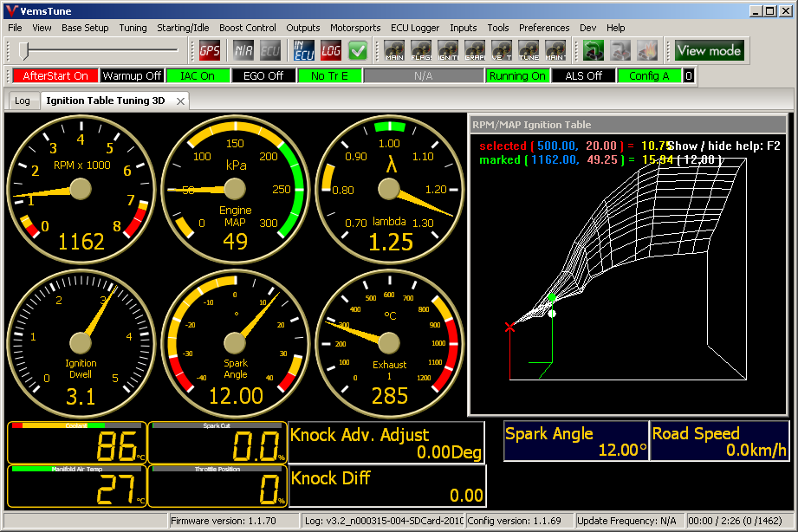Click the green checkmark toolbar icon

click(x=358, y=50)
